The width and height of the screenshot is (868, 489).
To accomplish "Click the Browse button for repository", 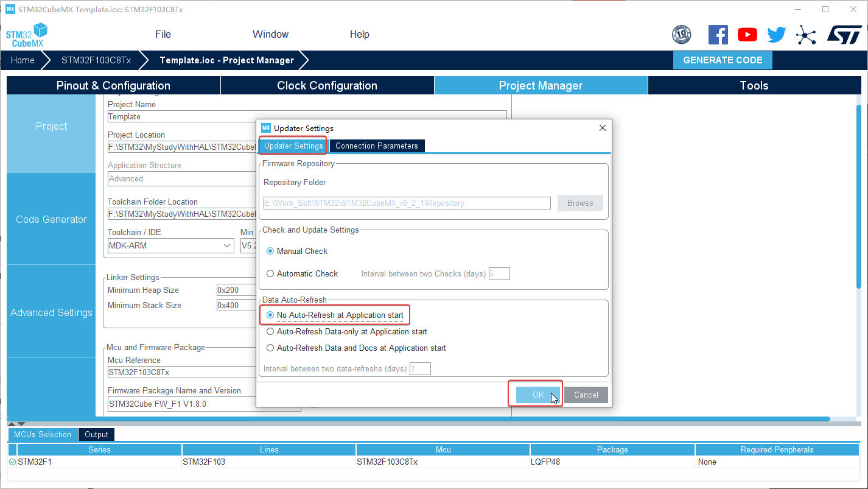I will tap(580, 203).
